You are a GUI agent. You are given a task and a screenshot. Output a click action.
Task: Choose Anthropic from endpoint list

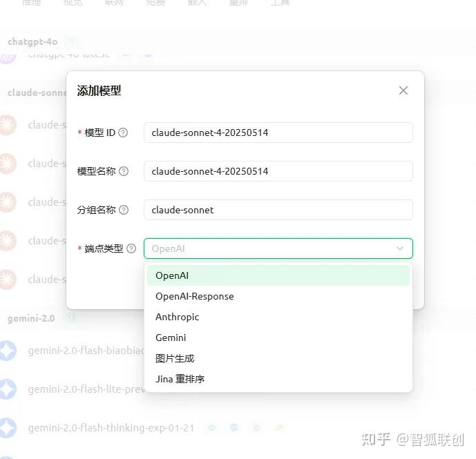(x=278, y=317)
